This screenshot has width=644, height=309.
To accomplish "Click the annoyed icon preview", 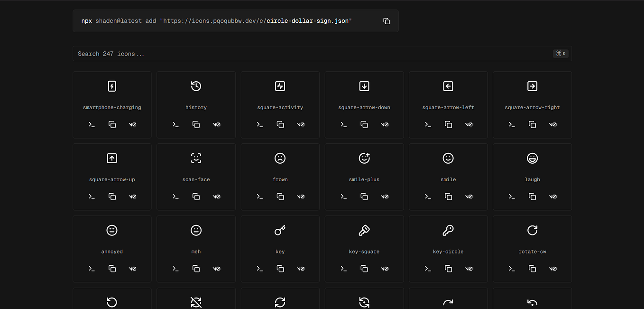I will pos(112,230).
